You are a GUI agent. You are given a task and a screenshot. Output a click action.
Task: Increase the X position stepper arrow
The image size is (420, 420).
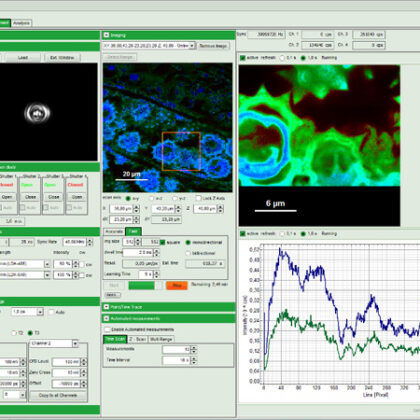click(x=136, y=207)
